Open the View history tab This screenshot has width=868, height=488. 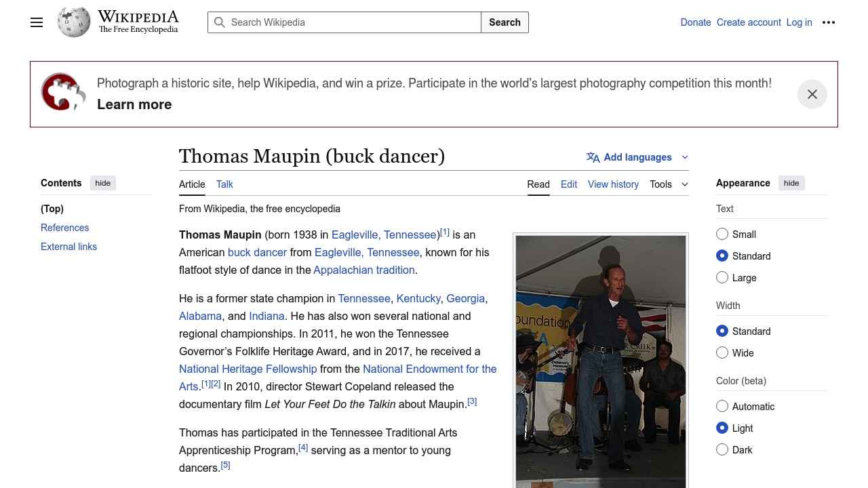click(613, 184)
